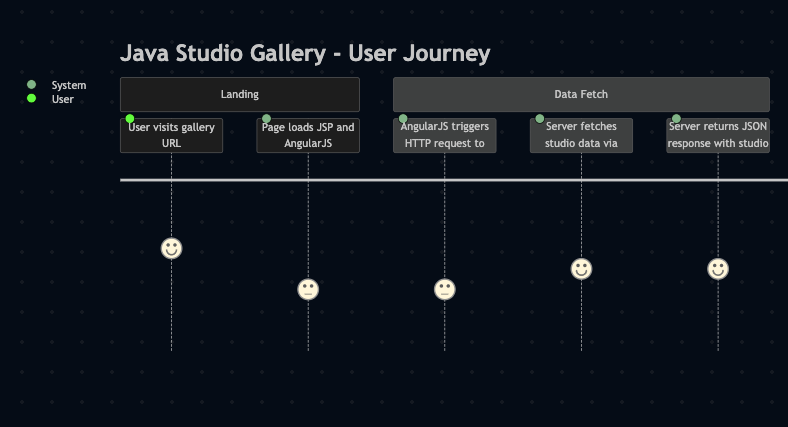Select the AngularJS triggers HTTP request box
The image size is (788, 427).
(445, 135)
